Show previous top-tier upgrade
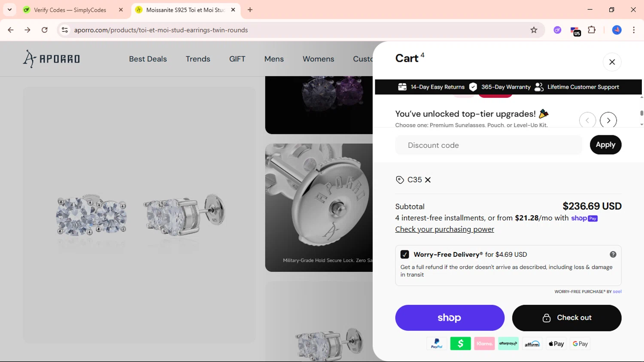This screenshot has width=644, height=362. click(587, 121)
